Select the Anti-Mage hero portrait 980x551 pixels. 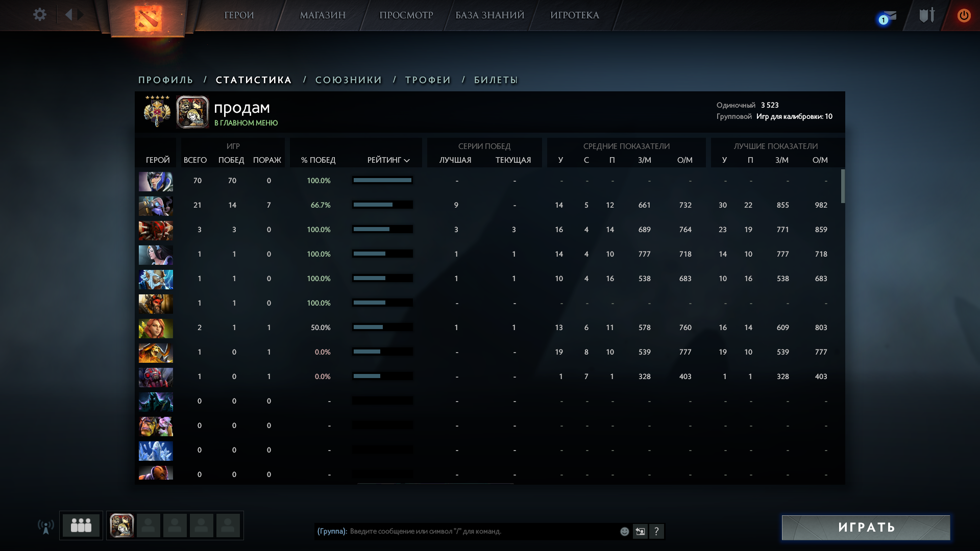(x=156, y=473)
